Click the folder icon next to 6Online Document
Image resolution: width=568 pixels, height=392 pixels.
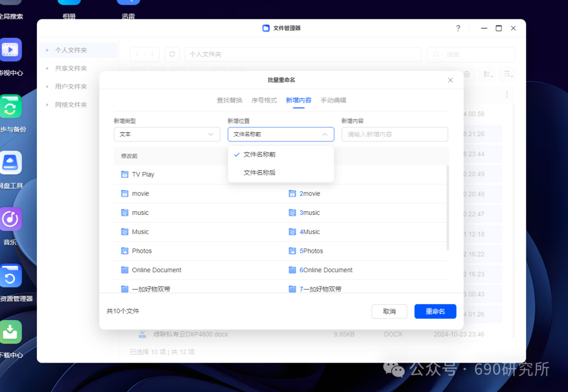click(x=292, y=270)
